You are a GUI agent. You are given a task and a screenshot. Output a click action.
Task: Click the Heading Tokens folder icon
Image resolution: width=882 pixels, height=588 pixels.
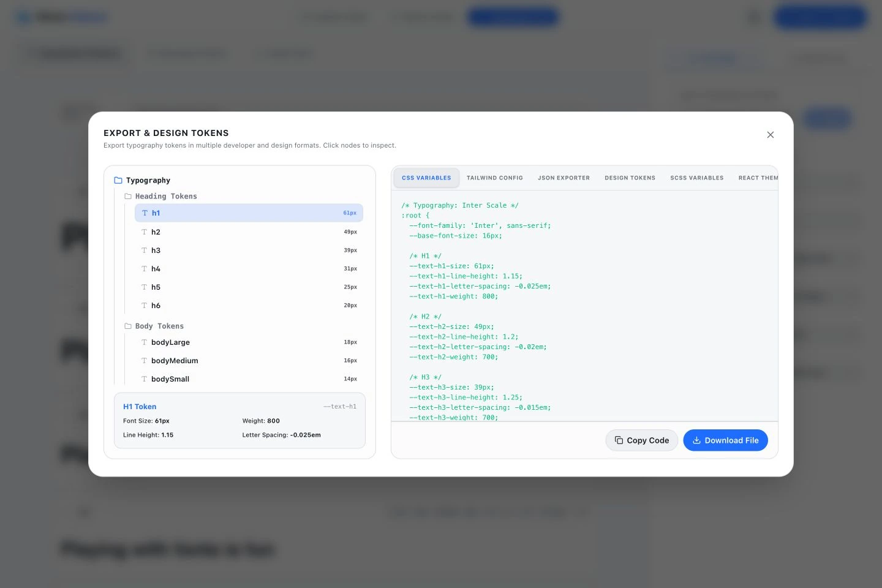click(128, 196)
